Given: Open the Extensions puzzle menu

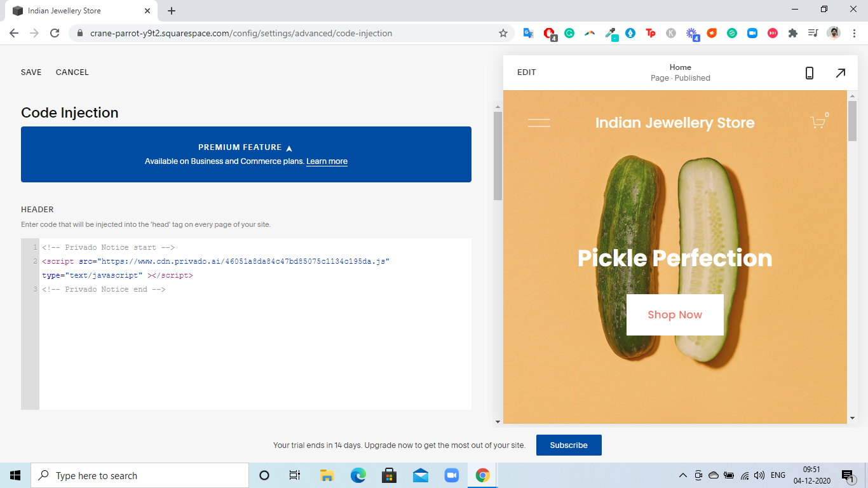Looking at the screenshot, I should (793, 33).
